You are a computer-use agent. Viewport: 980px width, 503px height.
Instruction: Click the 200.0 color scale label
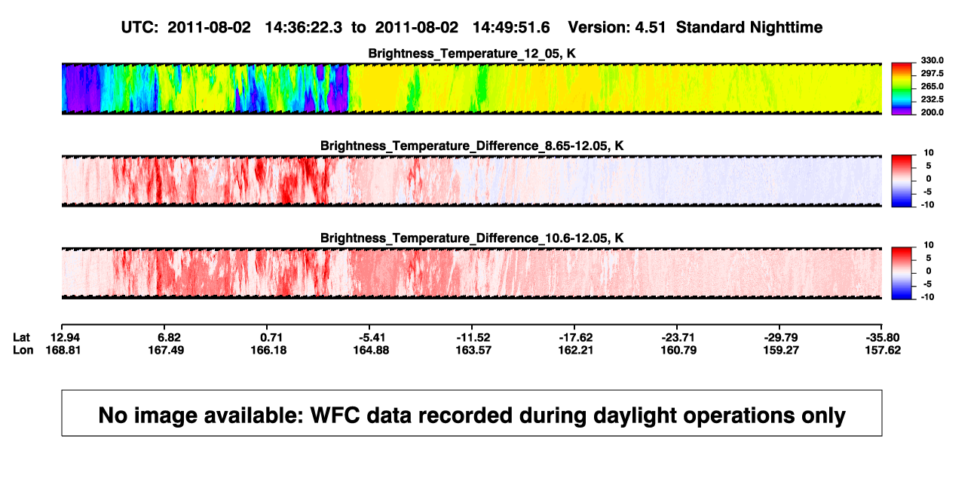click(x=933, y=112)
